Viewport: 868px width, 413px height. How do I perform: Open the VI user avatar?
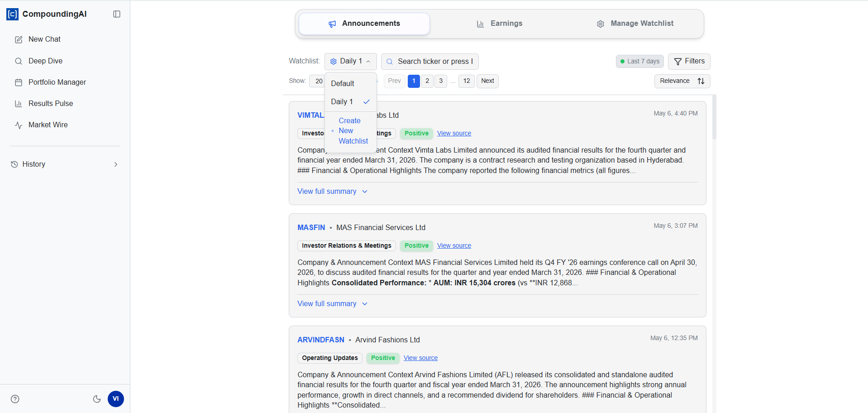click(x=116, y=399)
